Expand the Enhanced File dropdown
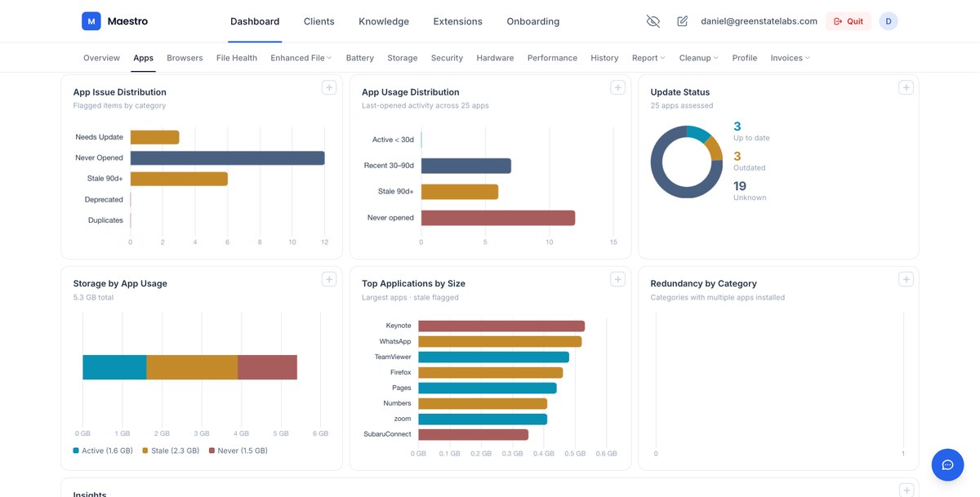 tap(301, 58)
